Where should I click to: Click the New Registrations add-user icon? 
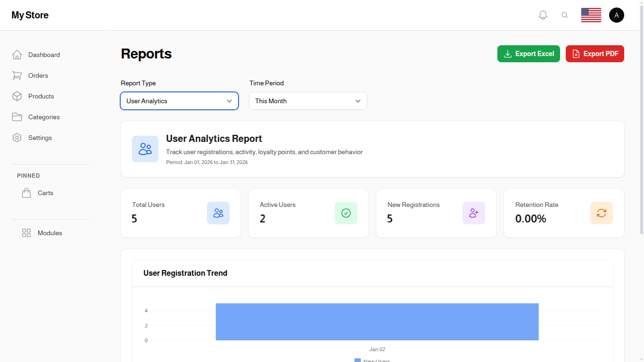pyautogui.click(x=474, y=213)
